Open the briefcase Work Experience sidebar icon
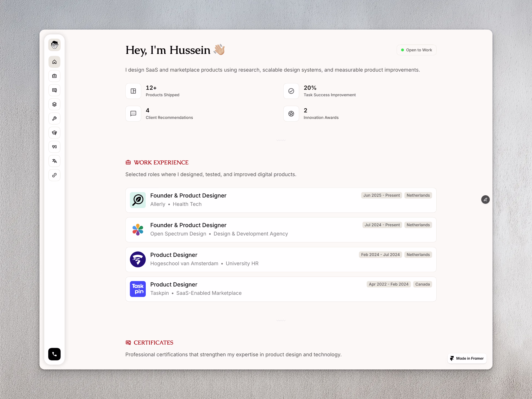The height and width of the screenshot is (399, 532). pyautogui.click(x=54, y=76)
